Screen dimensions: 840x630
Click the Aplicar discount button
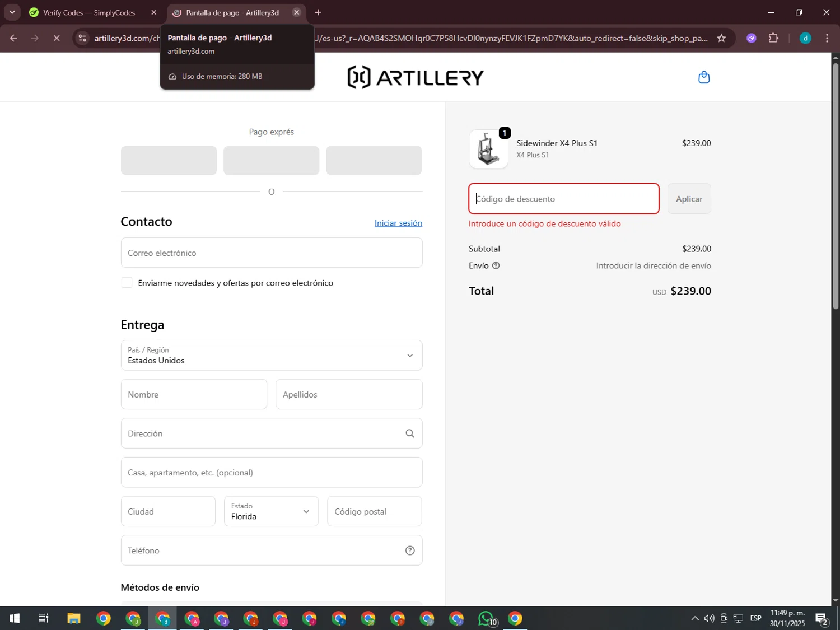tap(689, 199)
